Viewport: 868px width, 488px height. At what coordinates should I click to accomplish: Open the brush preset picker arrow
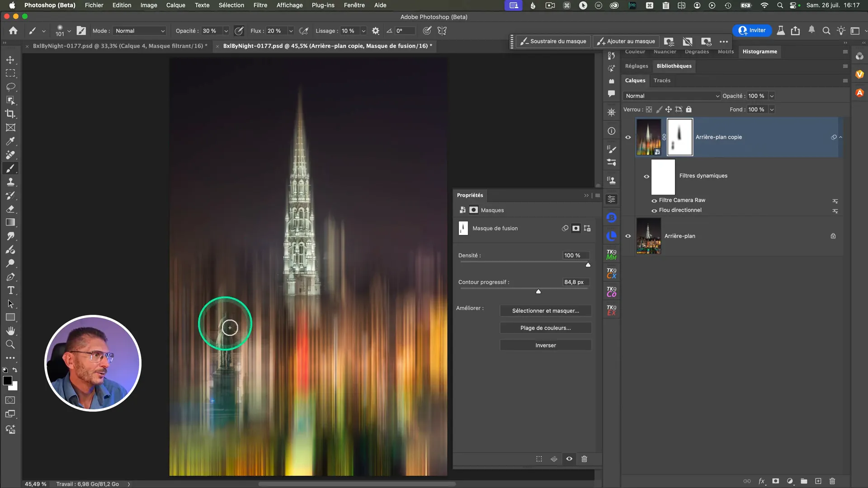[69, 31]
